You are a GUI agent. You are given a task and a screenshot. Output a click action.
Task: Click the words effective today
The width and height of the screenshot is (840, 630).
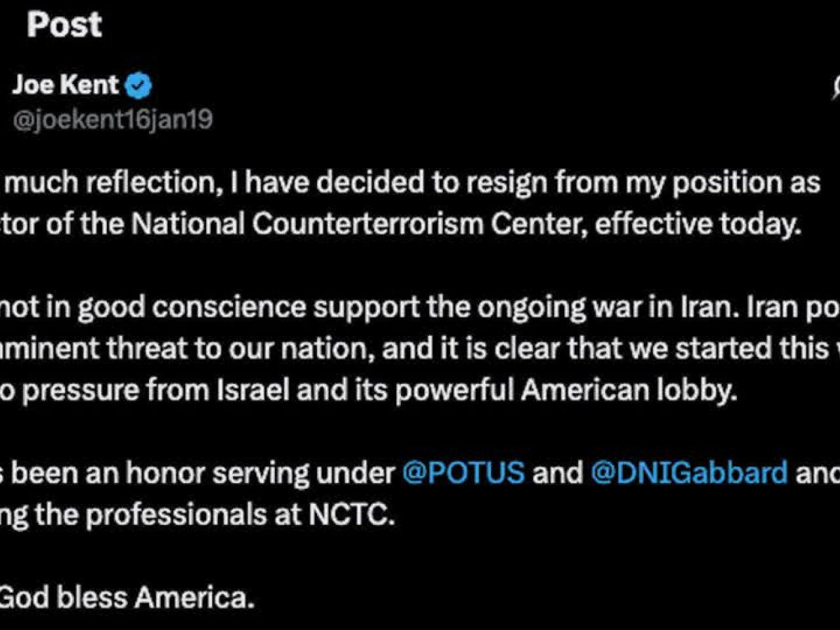coord(698,224)
